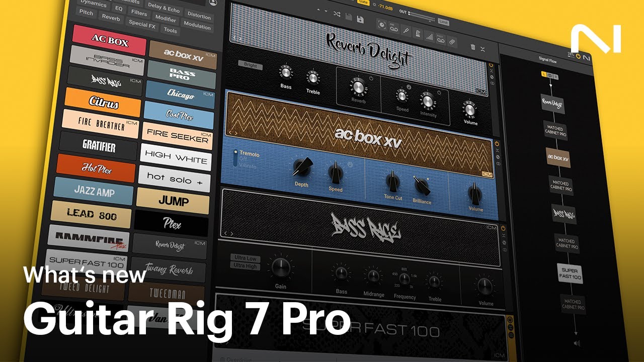
Task: Select Super Fast 100 block in Signal Flow
Action: click(x=570, y=273)
